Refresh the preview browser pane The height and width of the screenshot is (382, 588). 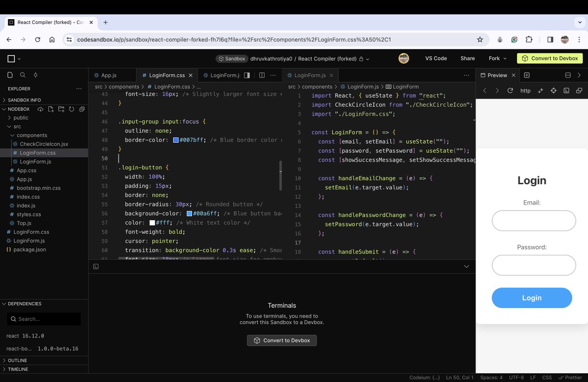pyautogui.click(x=511, y=91)
